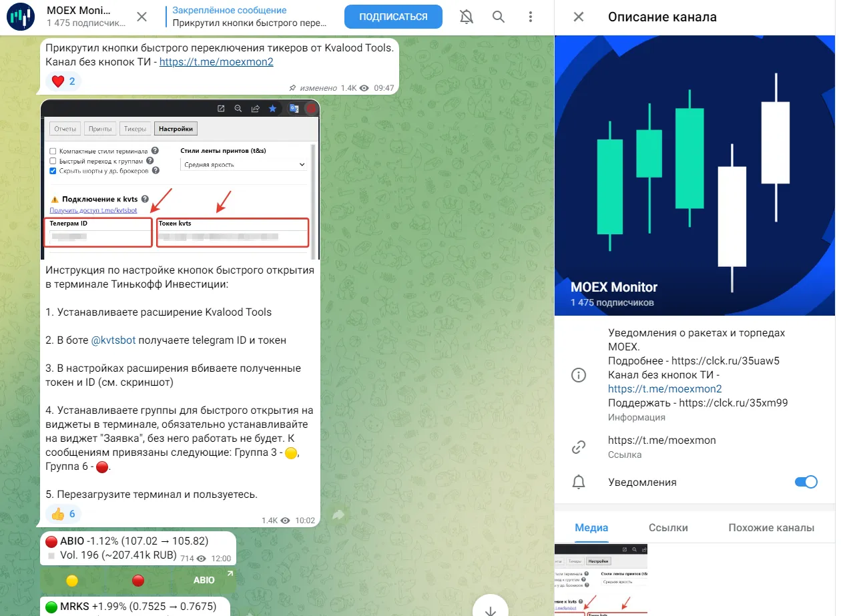Image resolution: width=857 pixels, height=616 pixels.
Task: Jump to latest with down-arrow button
Action: (491, 609)
